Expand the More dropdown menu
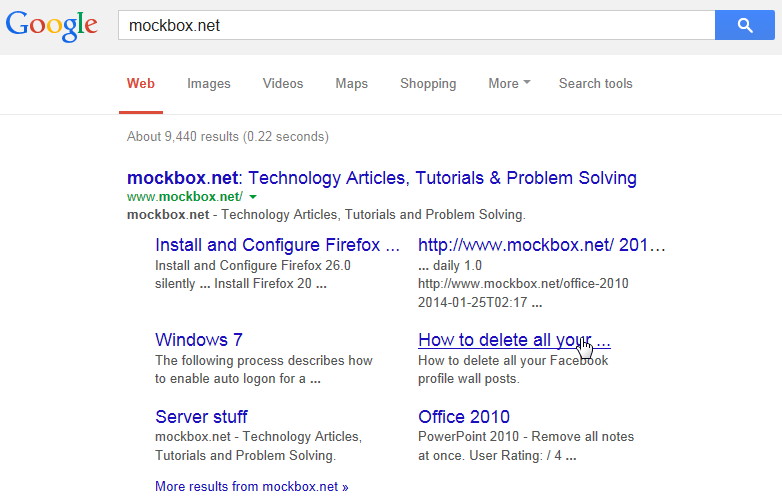This screenshot has width=782, height=504. [x=509, y=84]
